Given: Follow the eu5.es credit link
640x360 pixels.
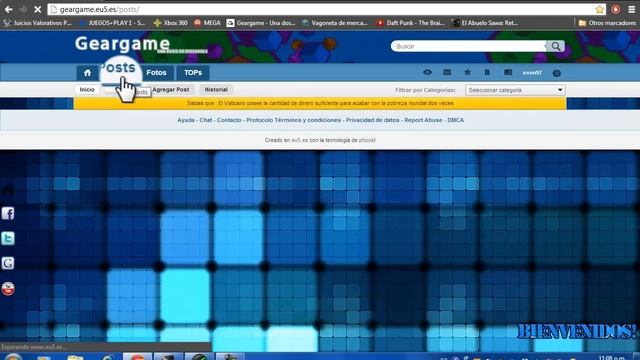Looking at the screenshot, I should coord(299,140).
